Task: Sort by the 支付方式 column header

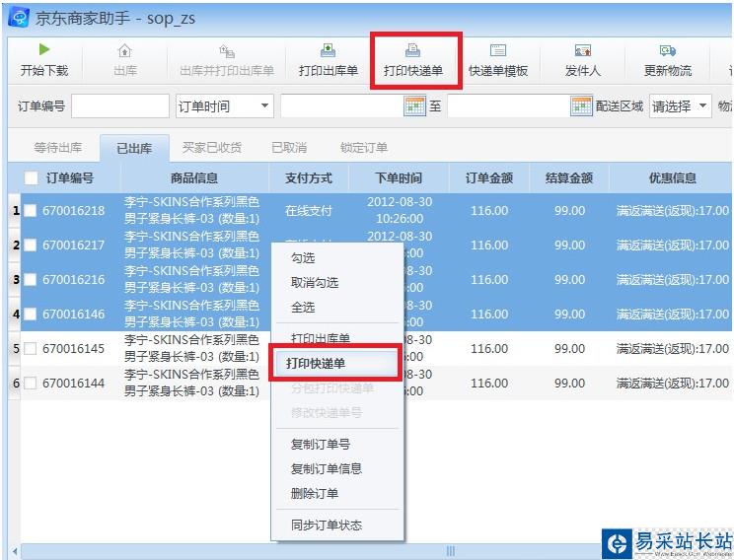Action: pyautogui.click(x=309, y=177)
